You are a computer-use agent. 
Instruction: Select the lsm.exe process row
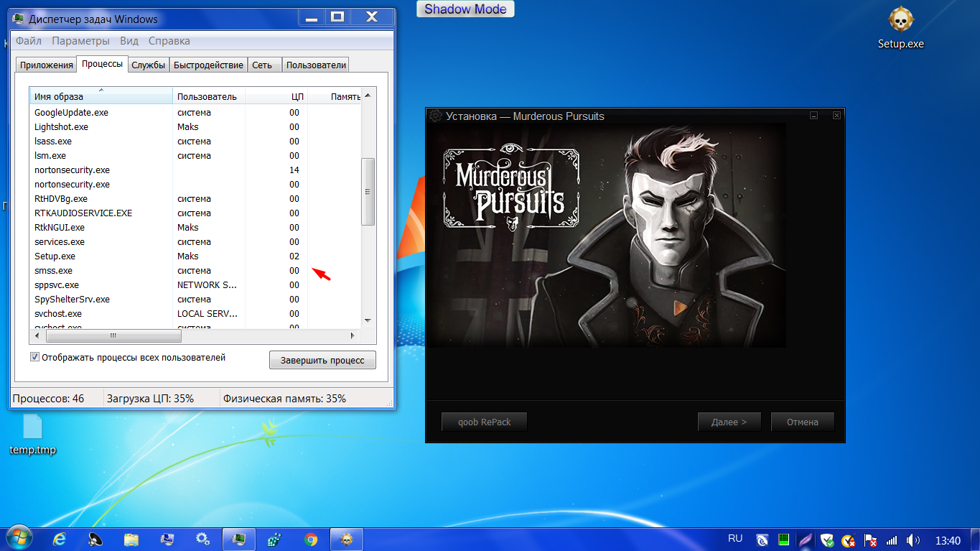tap(195, 155)
